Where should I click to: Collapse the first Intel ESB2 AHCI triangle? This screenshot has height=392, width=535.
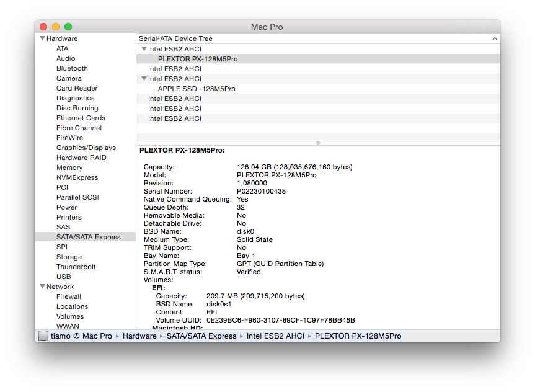click(144, 49)
